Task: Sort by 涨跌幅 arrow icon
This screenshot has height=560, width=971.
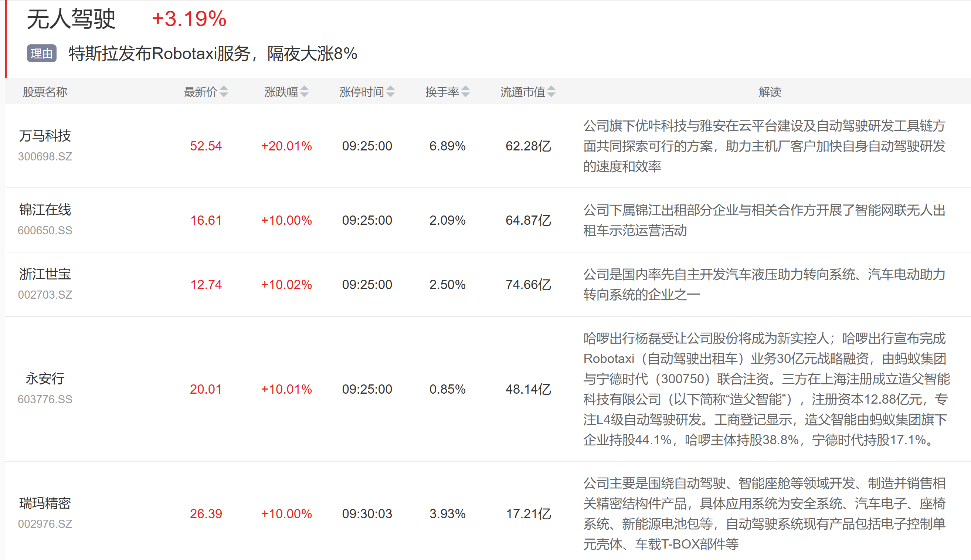Action: coord(304,92)
